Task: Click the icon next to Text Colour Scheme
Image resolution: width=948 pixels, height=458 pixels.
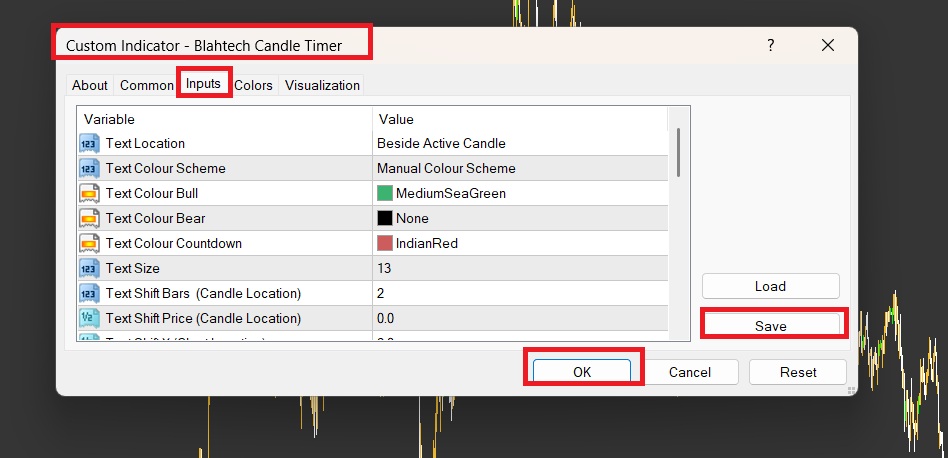Action: (x=89, y=169)
